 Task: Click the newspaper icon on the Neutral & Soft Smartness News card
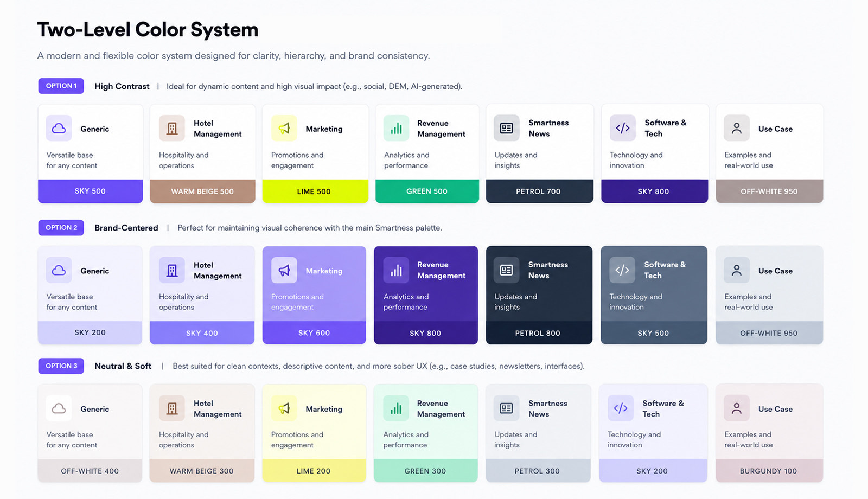507,408
